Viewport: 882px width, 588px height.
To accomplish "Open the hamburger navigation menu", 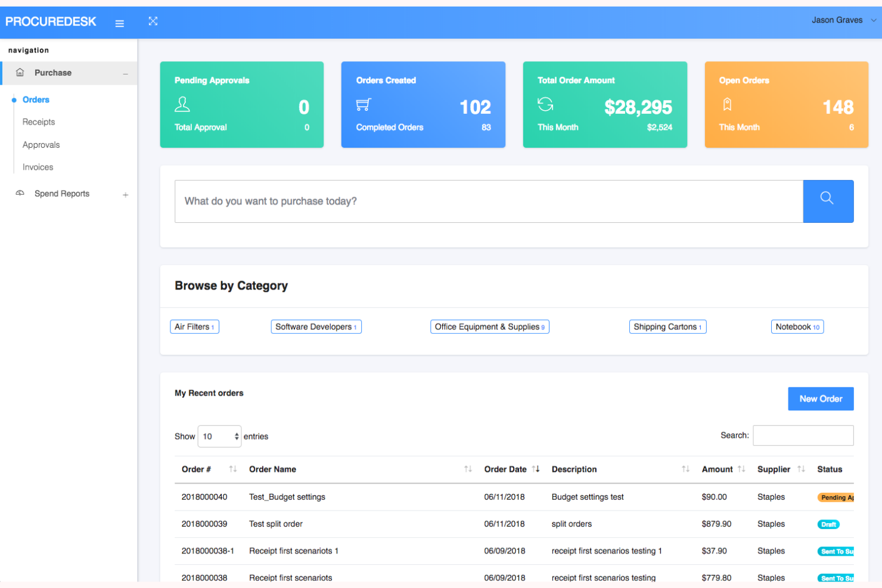I will (x=119, y=22).
